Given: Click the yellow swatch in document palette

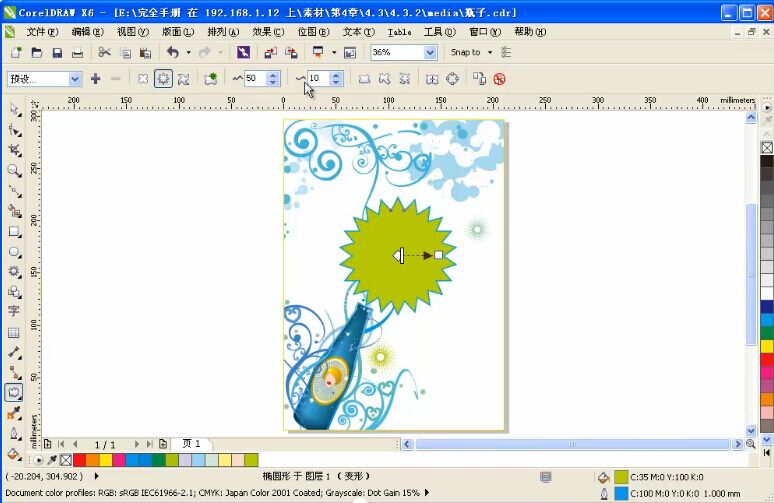Looking at the screenshot, I should tap(106, 461).
